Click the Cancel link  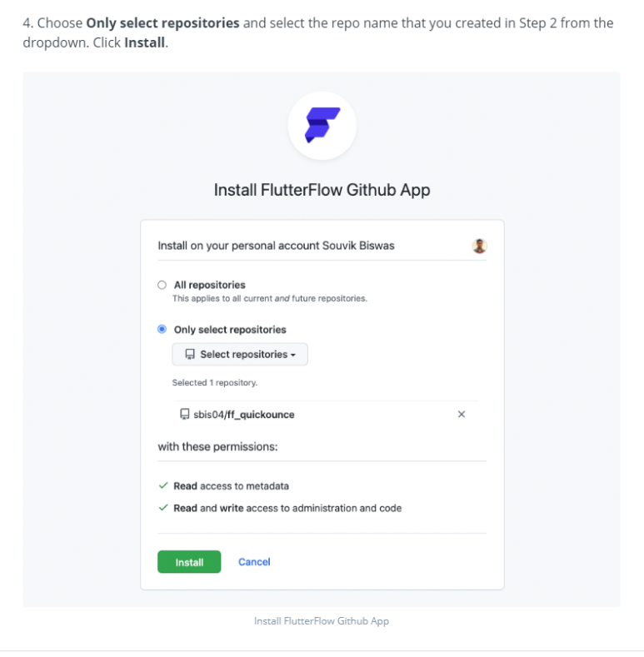pos(254,562)
